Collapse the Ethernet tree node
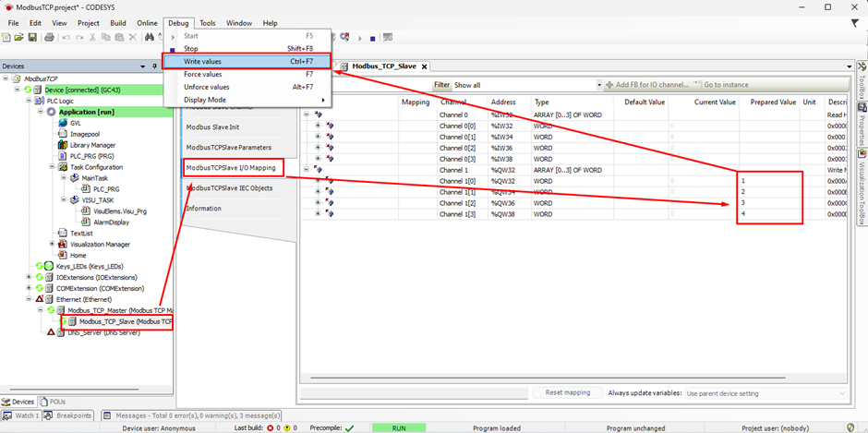868x433 pixels. pyautogui.click(x=29, y=299)
